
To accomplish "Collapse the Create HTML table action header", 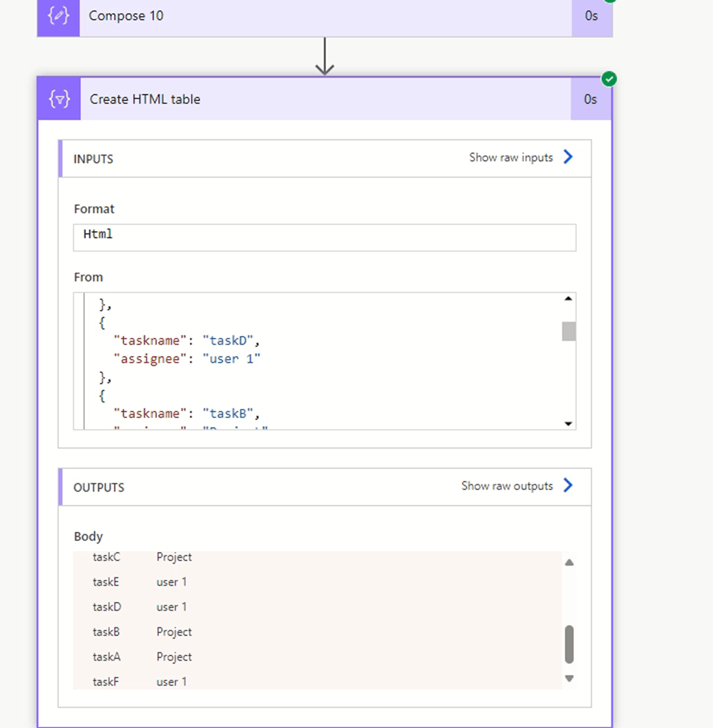I will pos(325,99).
